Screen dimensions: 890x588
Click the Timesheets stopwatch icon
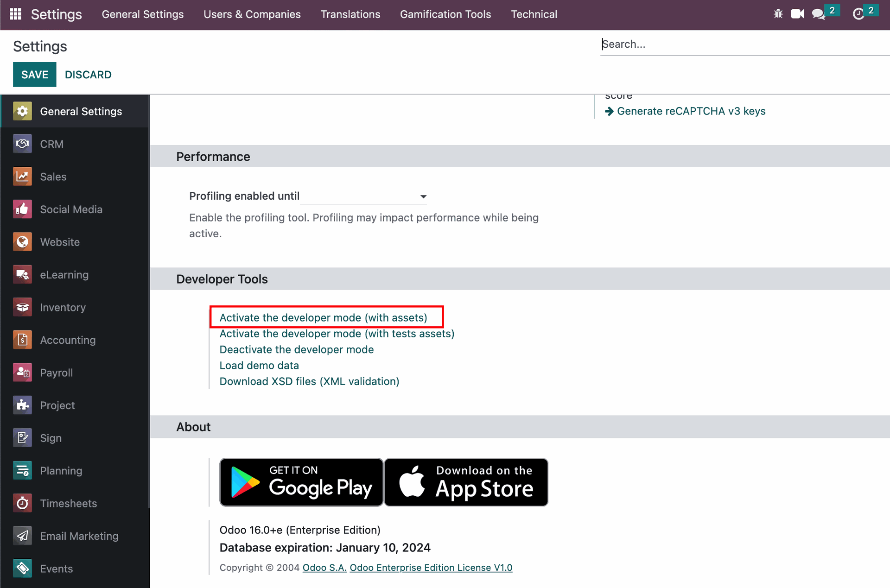pyautogui.click(x=22, y=503)
